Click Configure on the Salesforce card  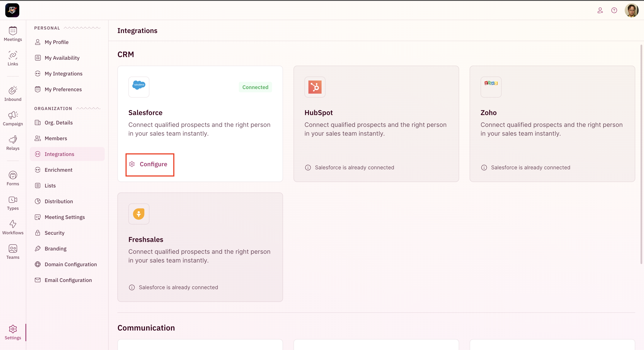[150, 164]
